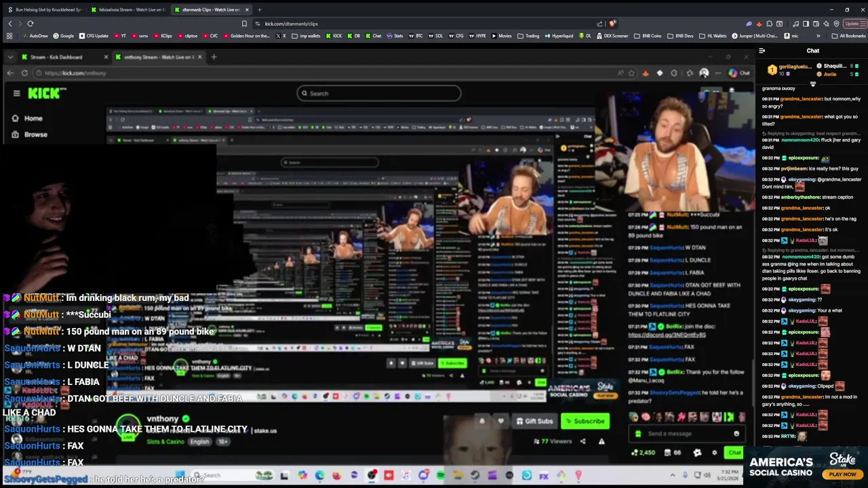
Task: Click the Kick Search field in clip
Action: [x=378, y=94]
